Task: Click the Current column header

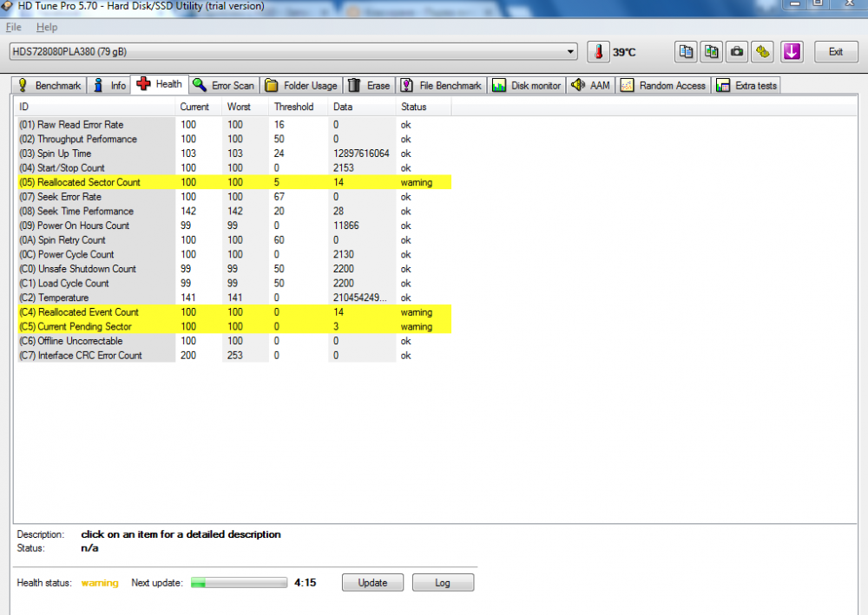Action: tap(199, 107)
